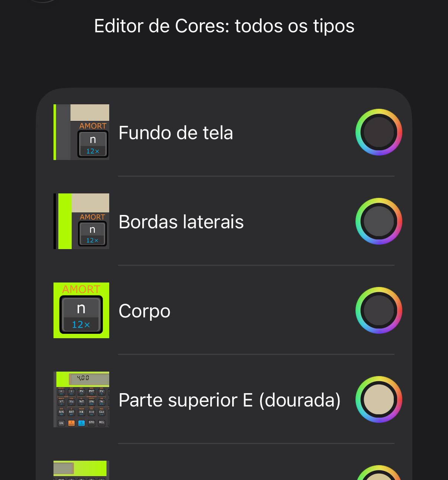Click the blue g key in calculator thumbnail

pos(81,423)
